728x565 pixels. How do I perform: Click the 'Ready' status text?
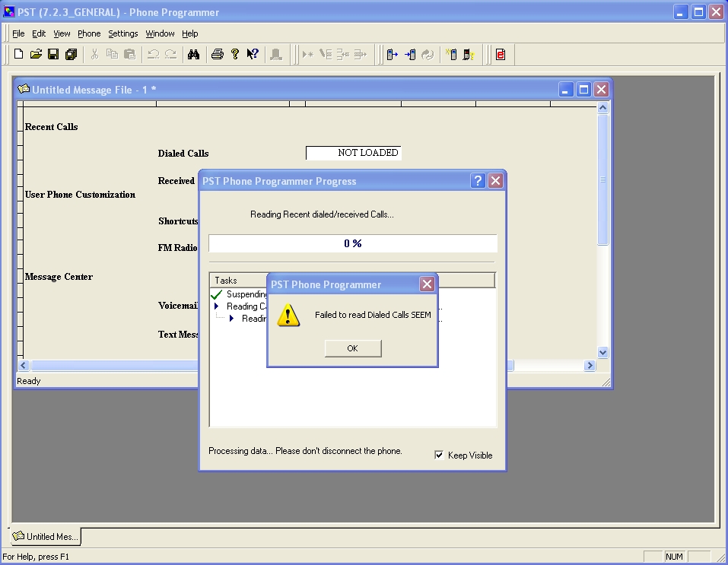pos(29,381)
